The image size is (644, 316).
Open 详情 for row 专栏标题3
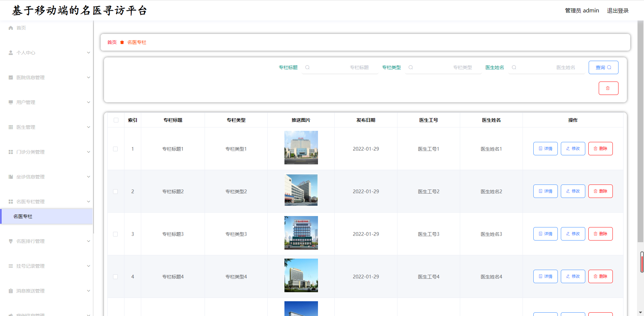[545, 234]
